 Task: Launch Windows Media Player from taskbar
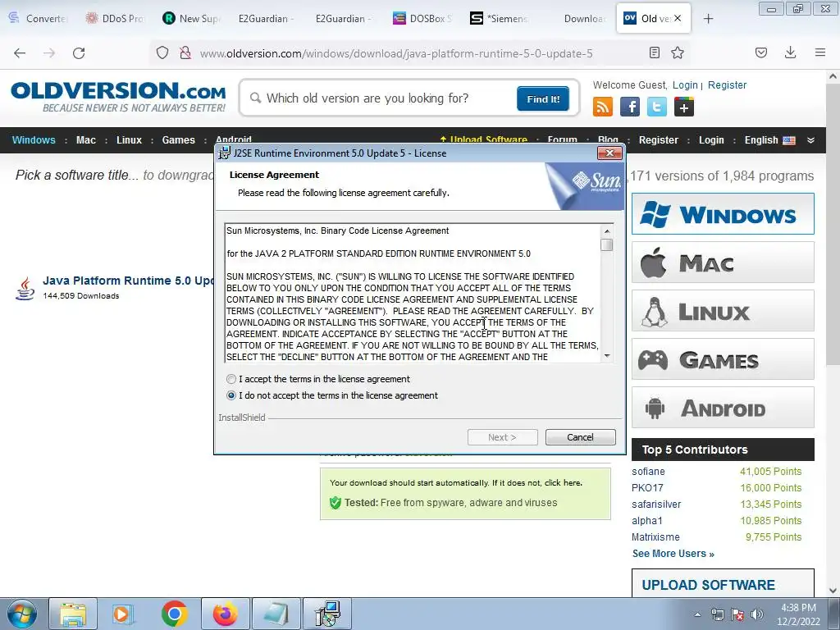[123, 614]
